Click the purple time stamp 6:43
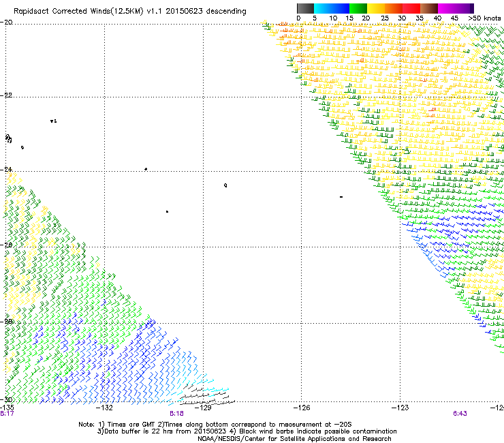Image resolution: width=504 pixels, height=443 pixels. click(x=460, y=414)
